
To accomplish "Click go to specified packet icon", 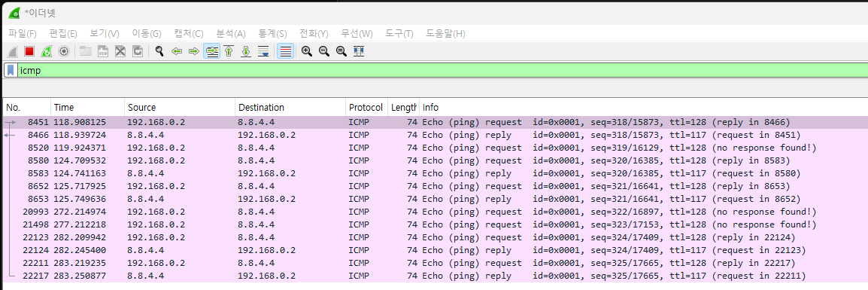I will point(211,51).
